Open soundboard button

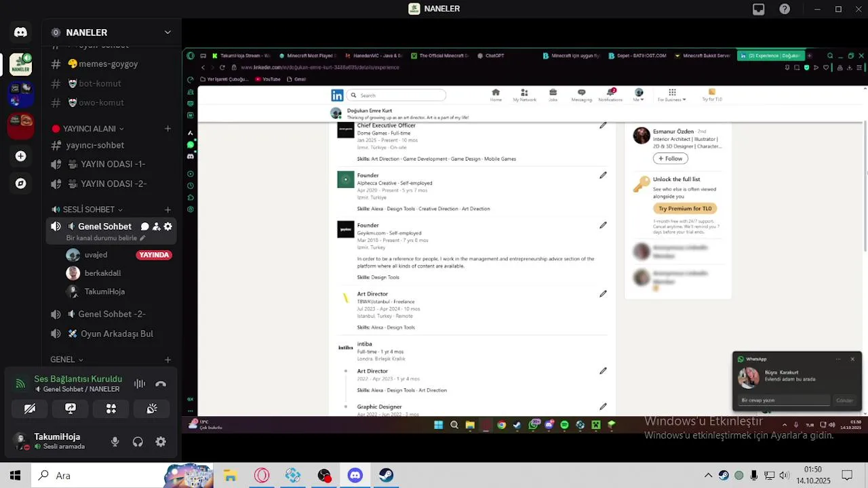tap(152, 409)
